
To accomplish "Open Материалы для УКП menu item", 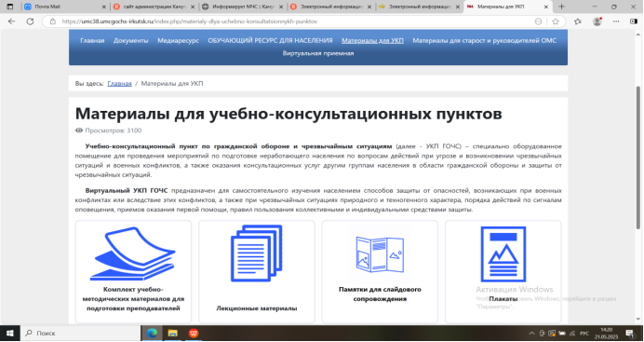I will pyautogui.click(x=372, y=40).
